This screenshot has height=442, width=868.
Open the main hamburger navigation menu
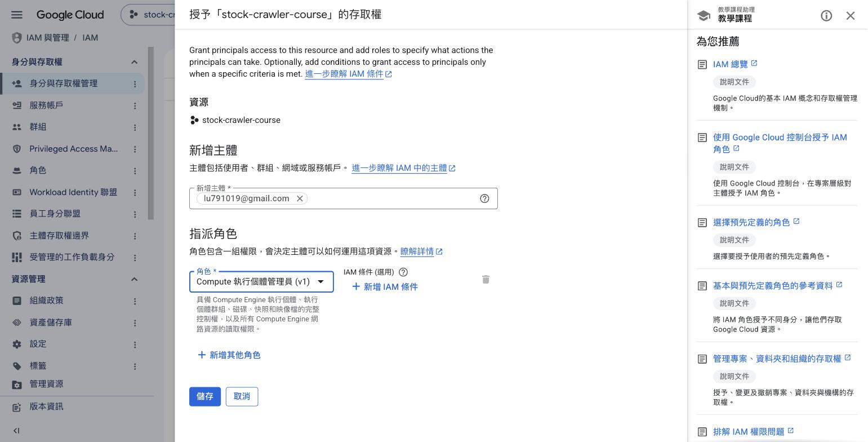pos(17,15)
